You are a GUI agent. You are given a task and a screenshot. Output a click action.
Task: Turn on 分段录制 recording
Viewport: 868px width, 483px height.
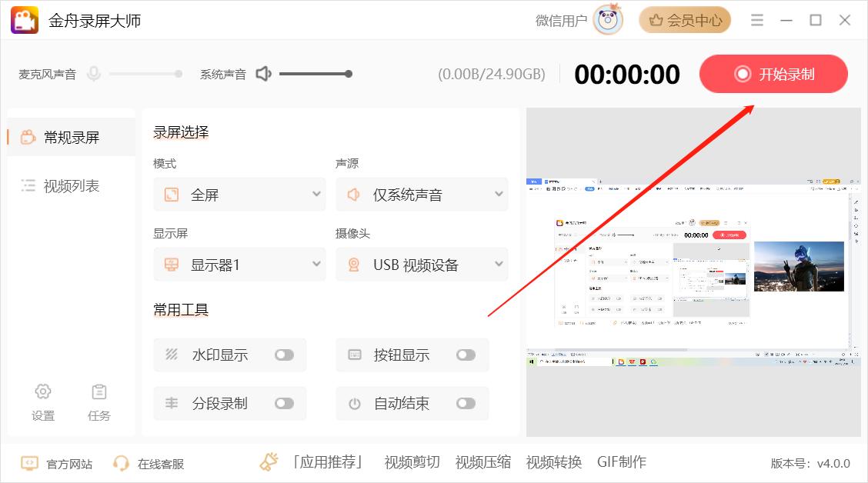[284, 403]
